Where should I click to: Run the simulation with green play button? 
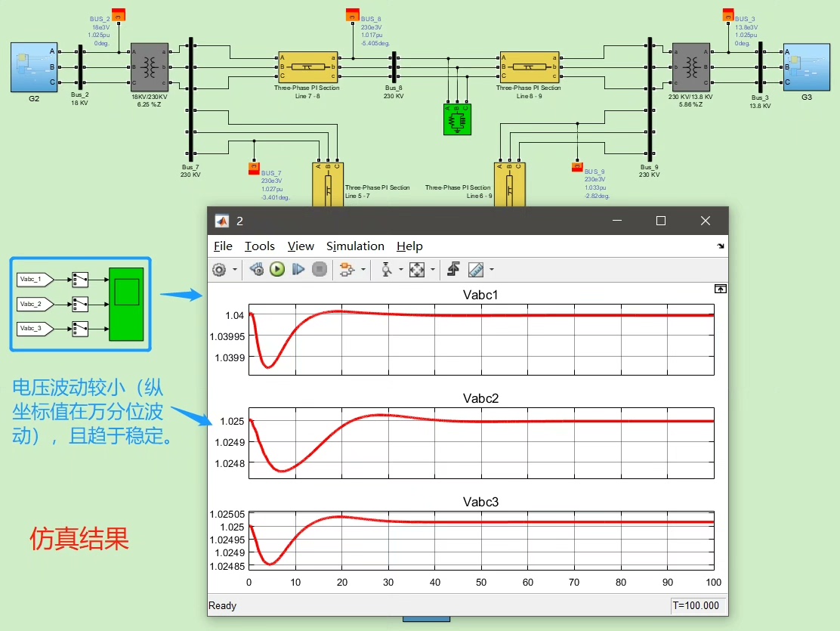tap(277, 269)
